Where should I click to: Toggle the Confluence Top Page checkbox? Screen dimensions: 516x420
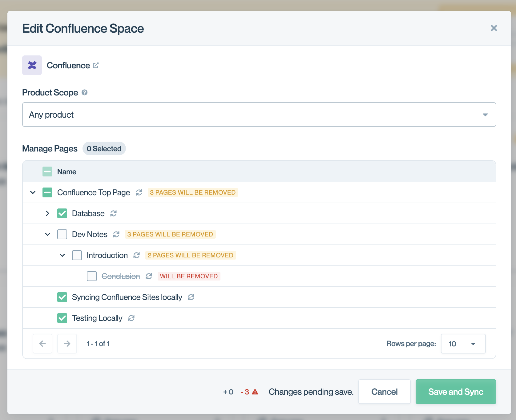tap(47, 192)
